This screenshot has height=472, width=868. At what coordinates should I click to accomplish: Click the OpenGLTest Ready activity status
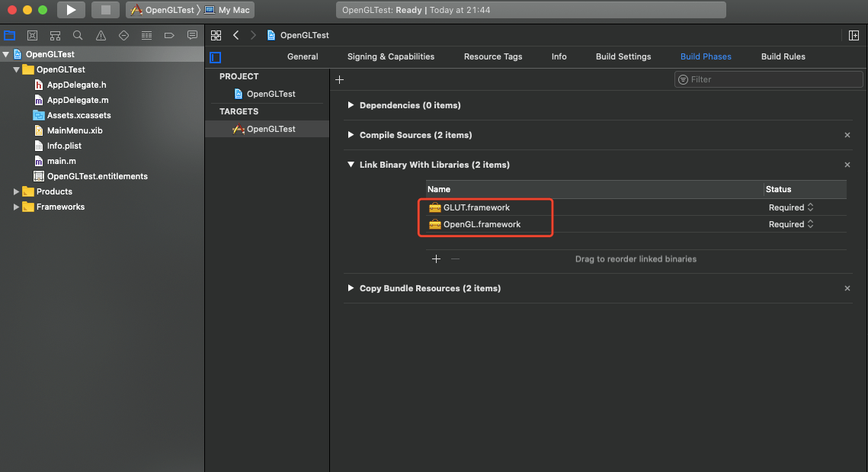tap(531, 10)
